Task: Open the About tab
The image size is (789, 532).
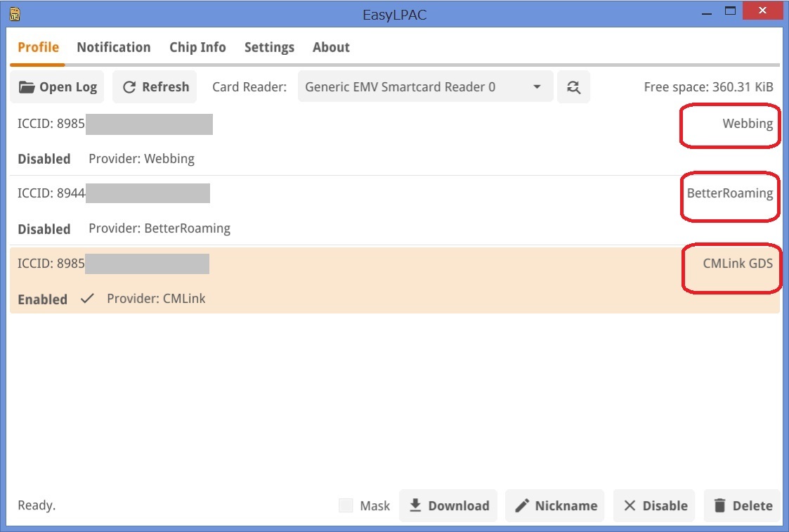Action: (331, 48)
